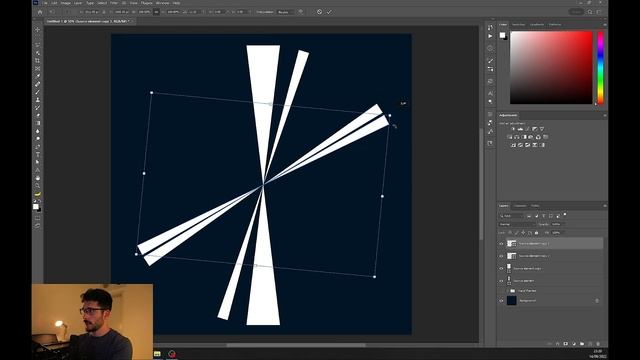Image resolution: width=640 pixels, height=360 pixels.
Task: Add a layer mask from panel footer
Action: tap(566, 344)
